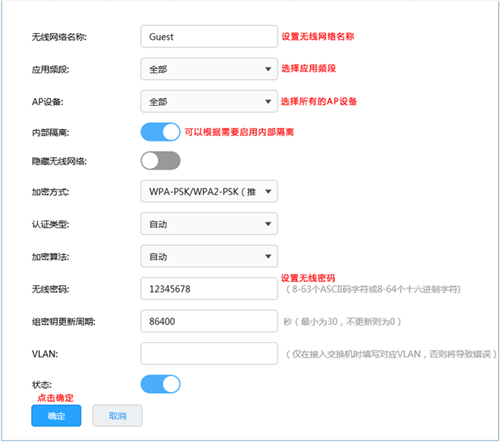Click the arrow icon of 应用频段 selector

pyautogui.click(x=268, y=69)
